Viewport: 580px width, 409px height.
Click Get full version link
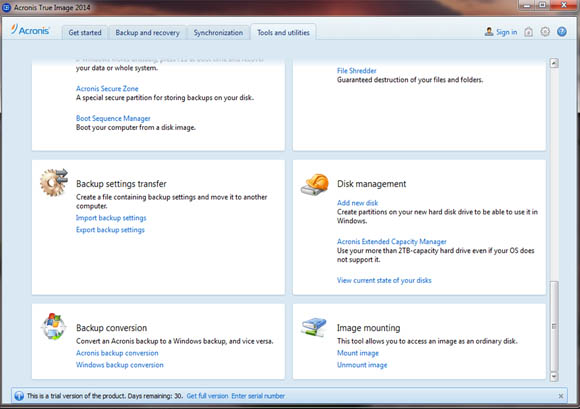point(207,396)
